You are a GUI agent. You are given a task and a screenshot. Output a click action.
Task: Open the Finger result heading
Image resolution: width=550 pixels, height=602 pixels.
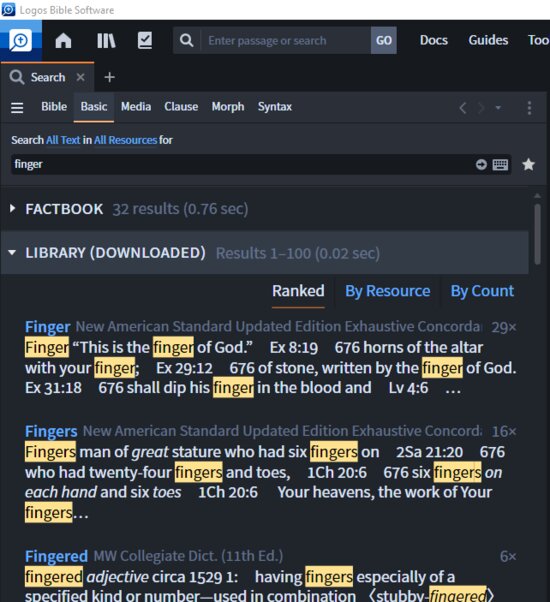click(48, 327)
